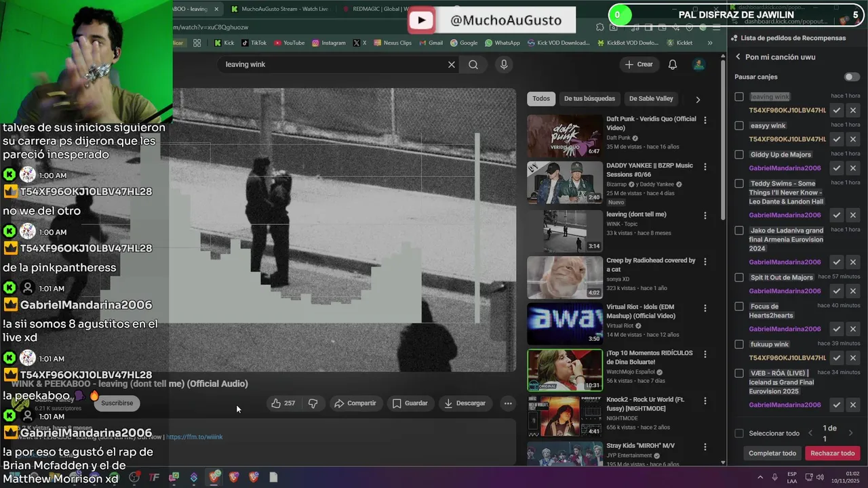Screen dimensions: 868x488
Task: Open the YouTube notifications bell
Action: point(673,64)
